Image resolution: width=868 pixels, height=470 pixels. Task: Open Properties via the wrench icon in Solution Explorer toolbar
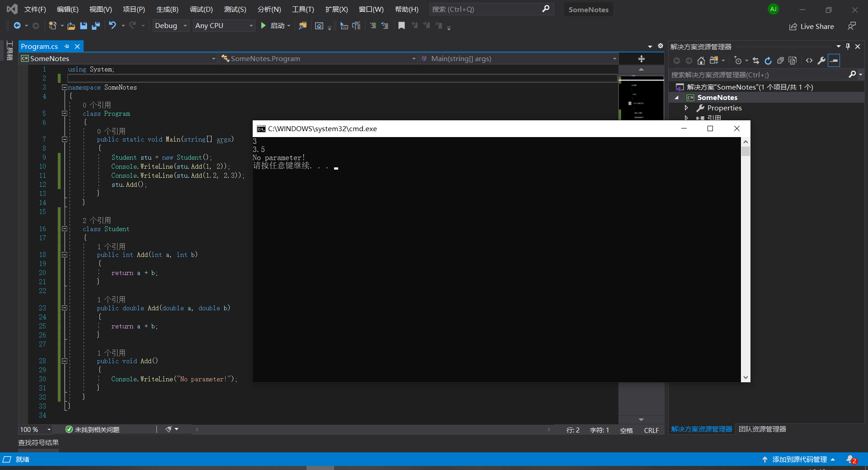(821, 61)
